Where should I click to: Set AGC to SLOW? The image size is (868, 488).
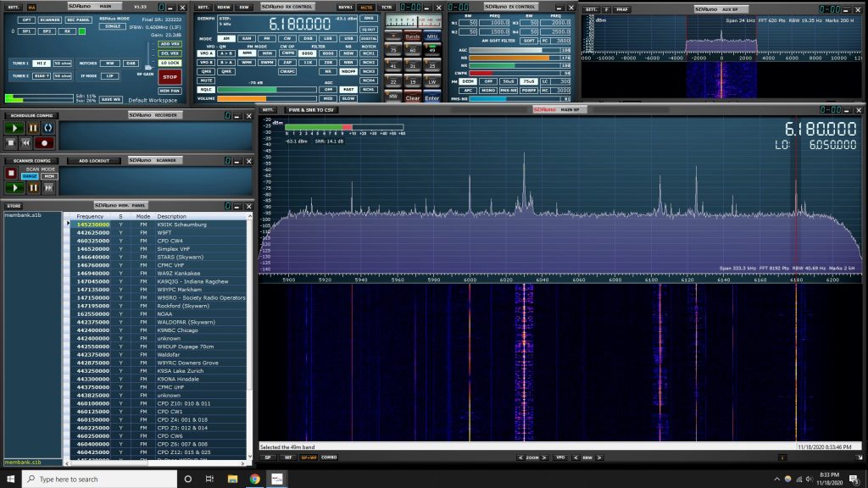pos(348,98)
